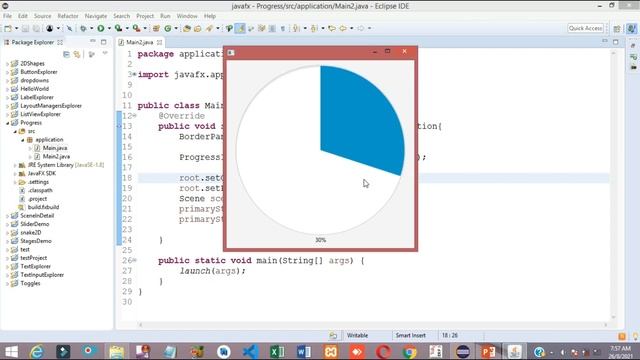The image size is (640, 360).
Task: Click the Previous Annotation toolbar icon
Action: 314,29
